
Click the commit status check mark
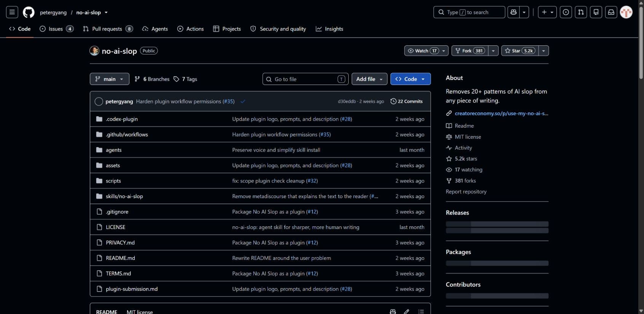[243, 101]
